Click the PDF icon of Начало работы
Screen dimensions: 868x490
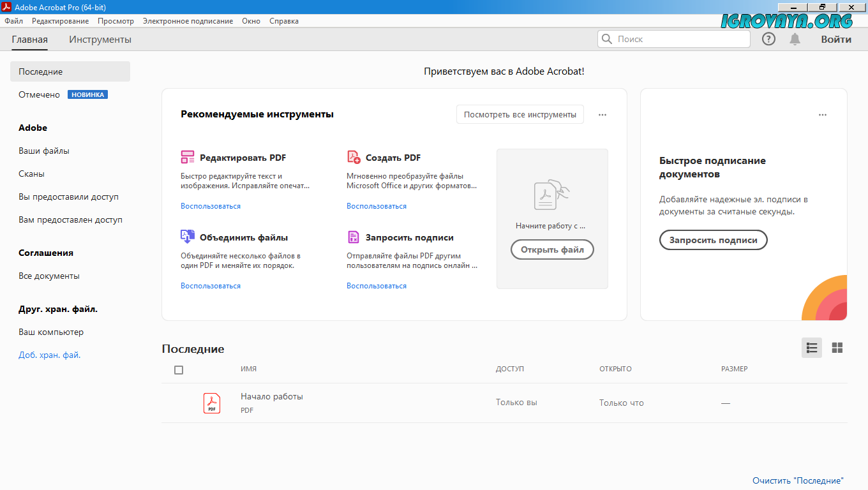212,403
